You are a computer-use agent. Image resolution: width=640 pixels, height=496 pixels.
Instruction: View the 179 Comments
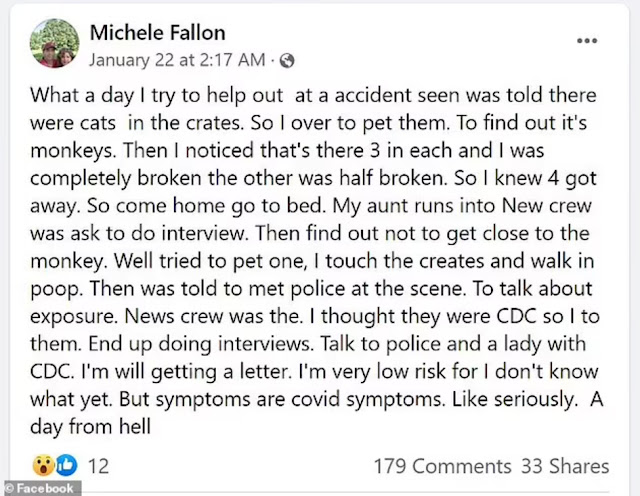pyautogui.click(x=442, y=466)
